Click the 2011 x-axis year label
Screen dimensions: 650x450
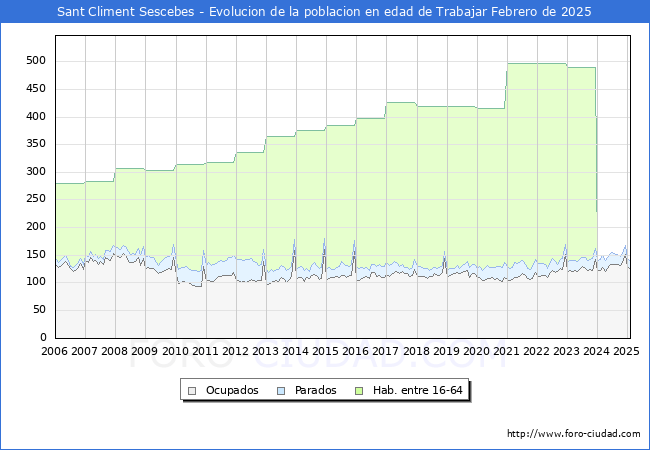[205, 351]
